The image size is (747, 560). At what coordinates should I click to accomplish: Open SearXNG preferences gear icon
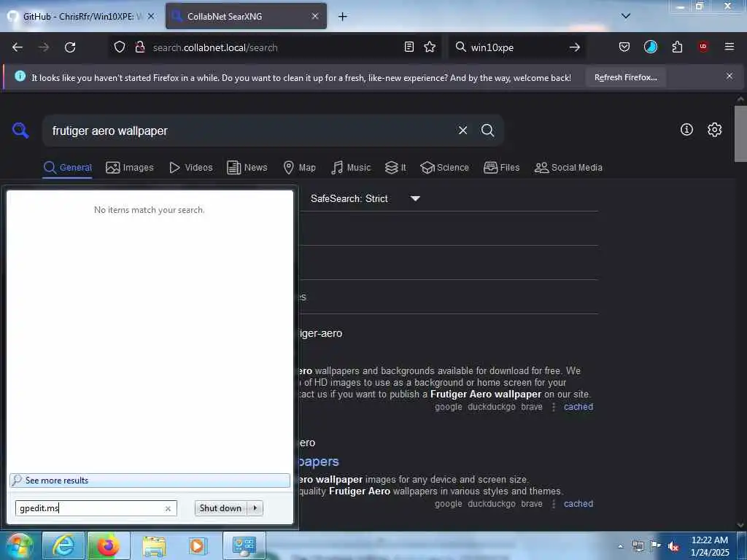[x=714, y=130]
